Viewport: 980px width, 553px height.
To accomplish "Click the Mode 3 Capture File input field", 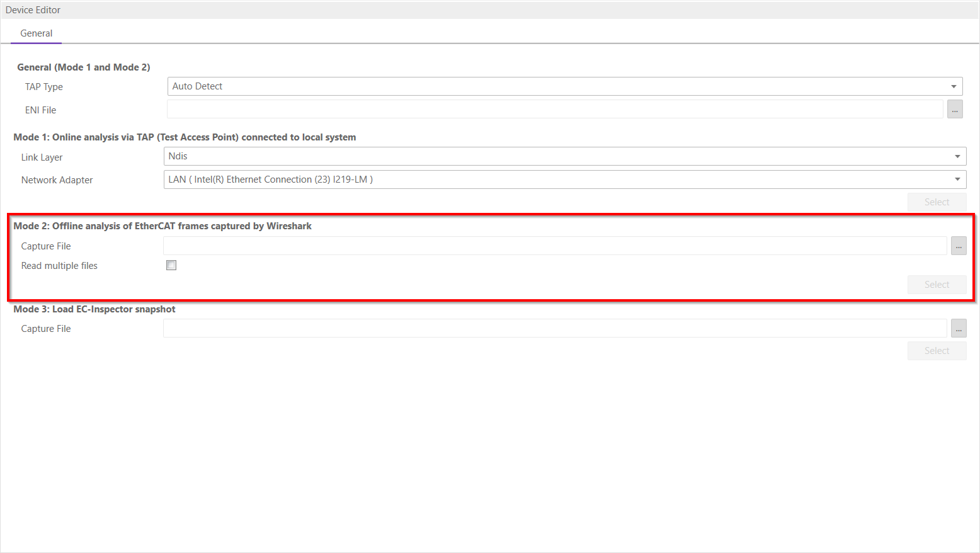I will pyautogui.click(x=554, y=328).
